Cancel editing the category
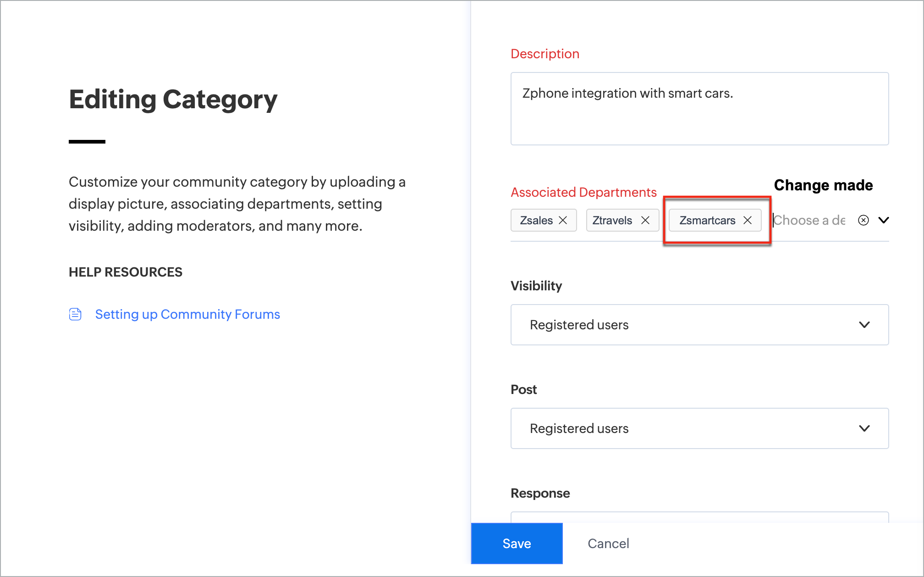This screenshot has width=924, height=577. 608,544
